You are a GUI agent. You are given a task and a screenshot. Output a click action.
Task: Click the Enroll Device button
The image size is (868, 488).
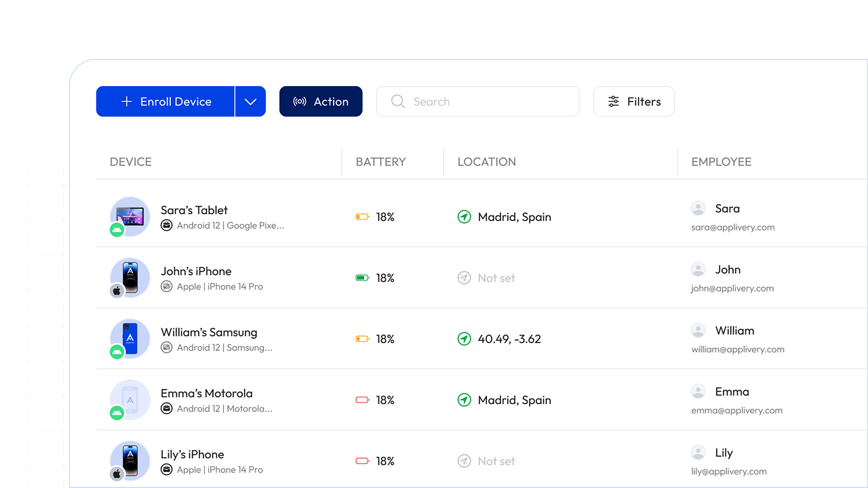(165, 102)
